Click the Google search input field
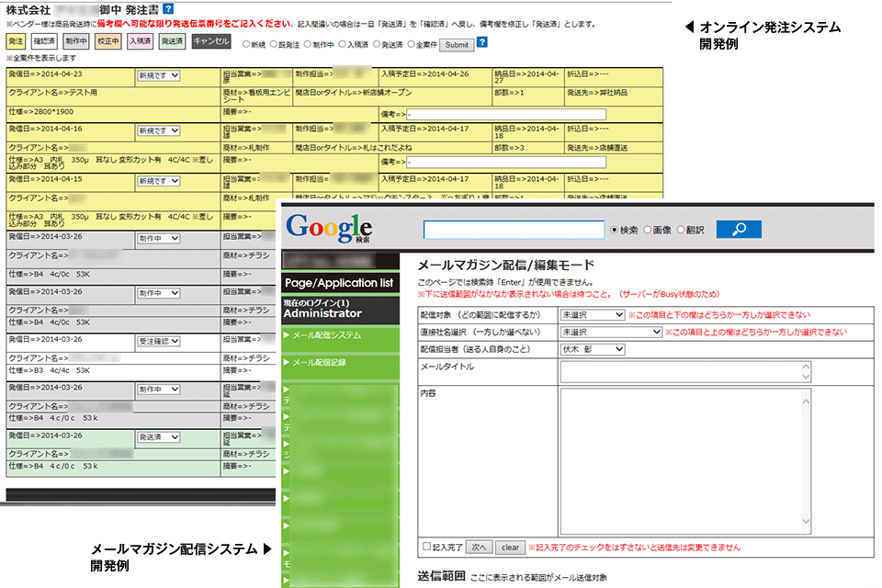882x588 pixels. [514, 230]
